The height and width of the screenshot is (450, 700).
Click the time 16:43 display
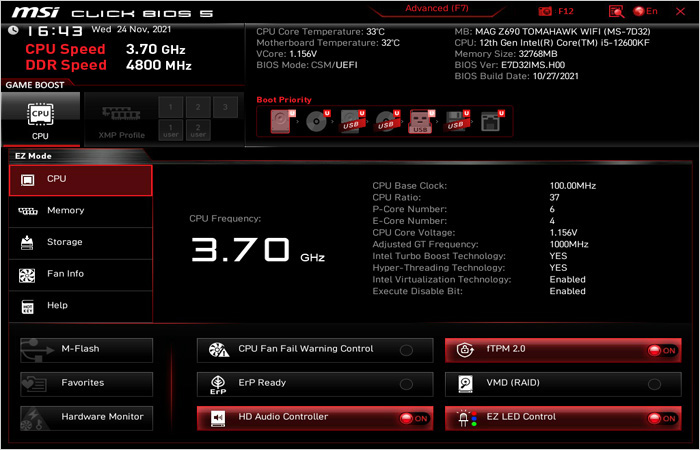pyautogui.click(x=54, y=32)
